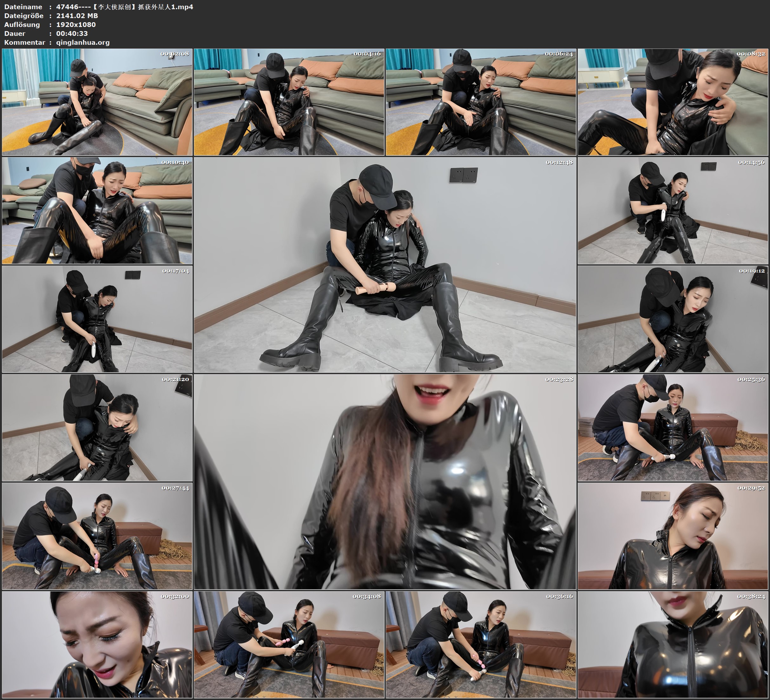Click the 00:32:00 close-up thumbnail
770x700 pixels.
(97, 644)
